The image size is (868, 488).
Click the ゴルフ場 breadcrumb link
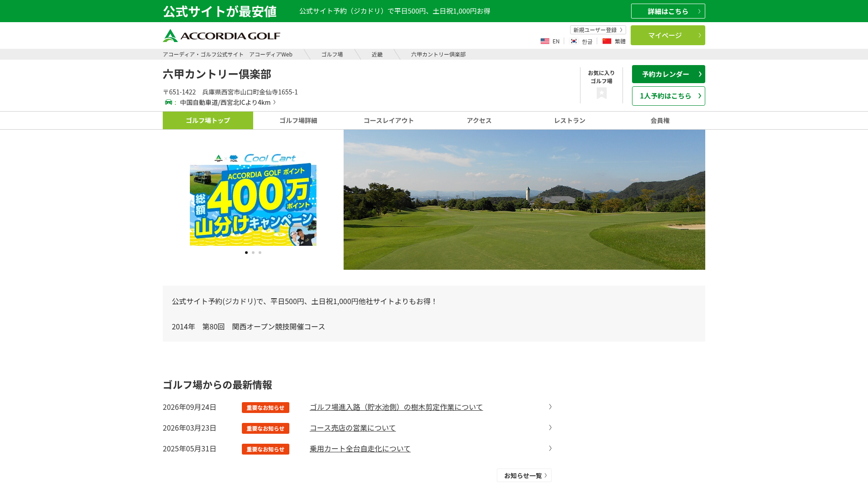click(x=332, y=54)
